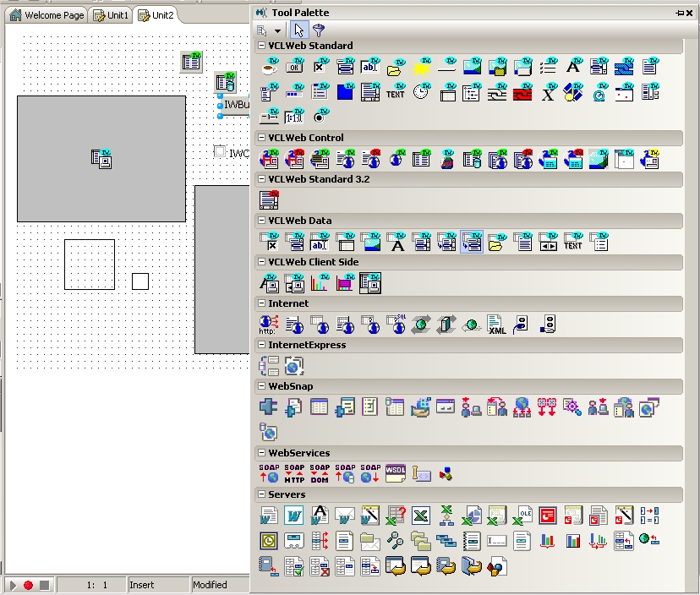Collapse the WebSnap category
This screenshot has width=700, height=595.
[261, 386]
